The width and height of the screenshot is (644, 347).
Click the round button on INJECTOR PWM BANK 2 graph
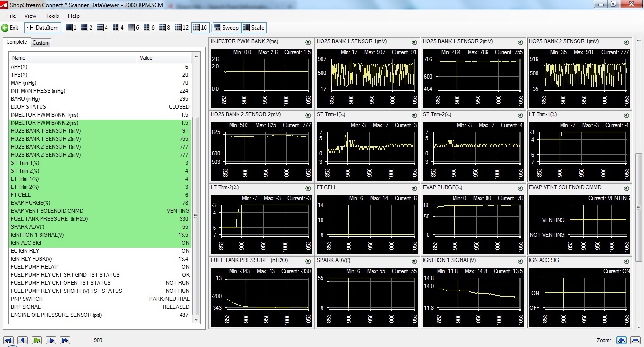click(x=308, y=42)
